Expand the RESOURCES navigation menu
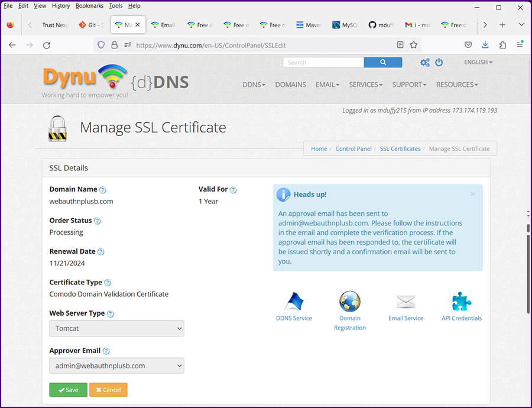Image resolution: width=532 pixels, height=408 pixels. coord(457,85)
